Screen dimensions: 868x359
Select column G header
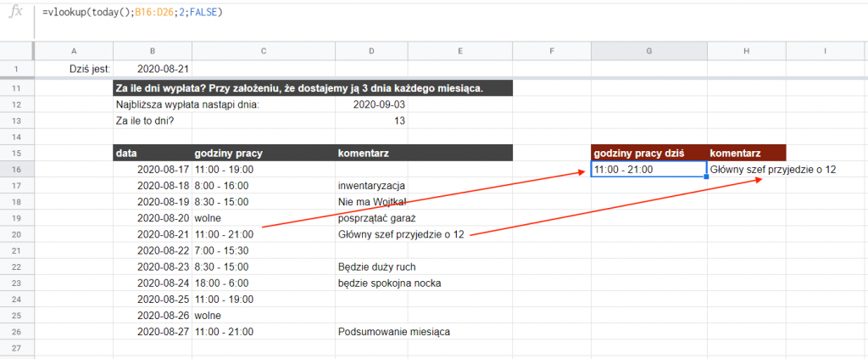648,51
